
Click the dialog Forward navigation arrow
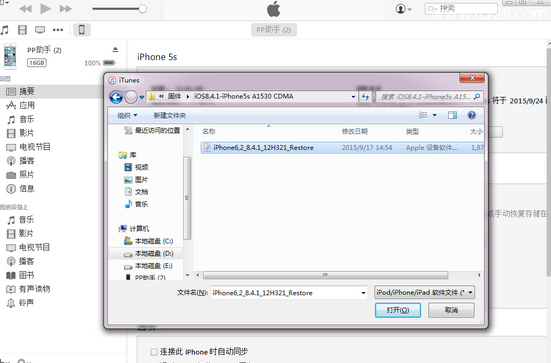click(131, 97)
